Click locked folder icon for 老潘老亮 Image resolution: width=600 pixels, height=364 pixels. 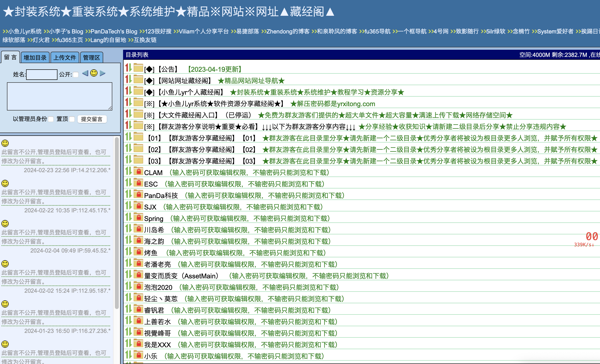[138, 263]
